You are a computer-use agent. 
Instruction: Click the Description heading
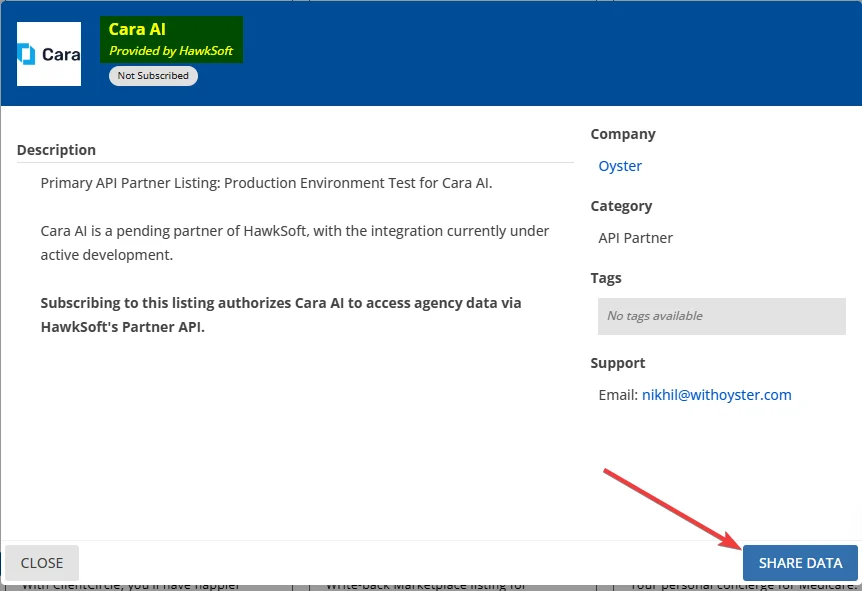click(x=56, y=150)
